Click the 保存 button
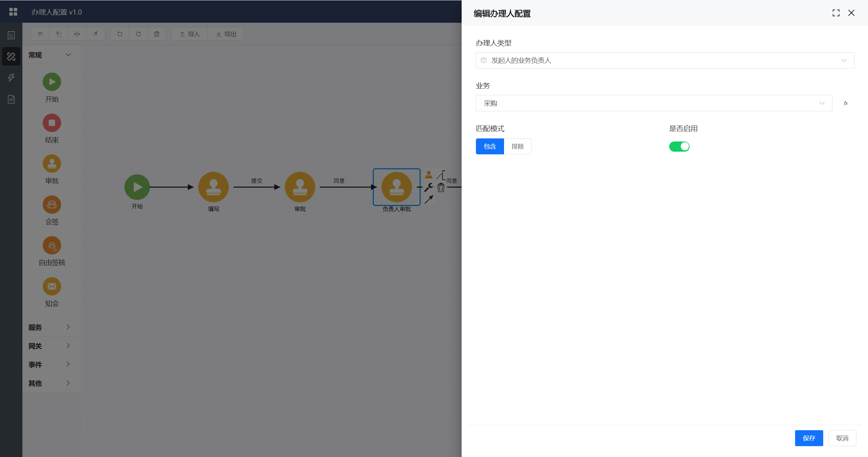The width and height of the screenshot is (868, 457). (x=809, y=438)
